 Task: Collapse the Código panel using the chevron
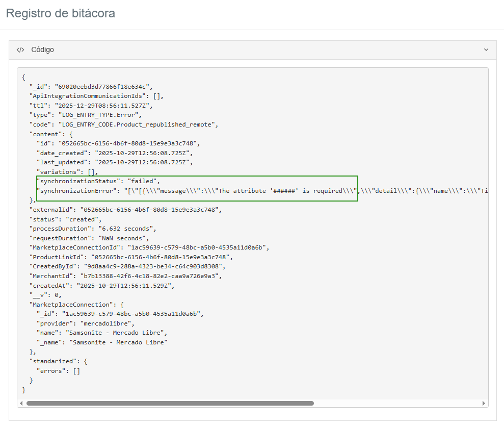[486, 49]
